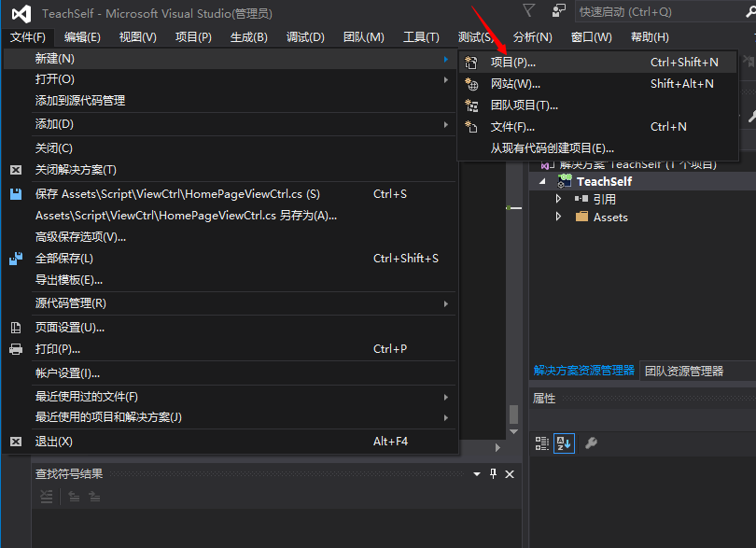Expand the 源代码管理(R) submenu arrow
This screenshot has width=756, height=548.
[x=446, y=303]
